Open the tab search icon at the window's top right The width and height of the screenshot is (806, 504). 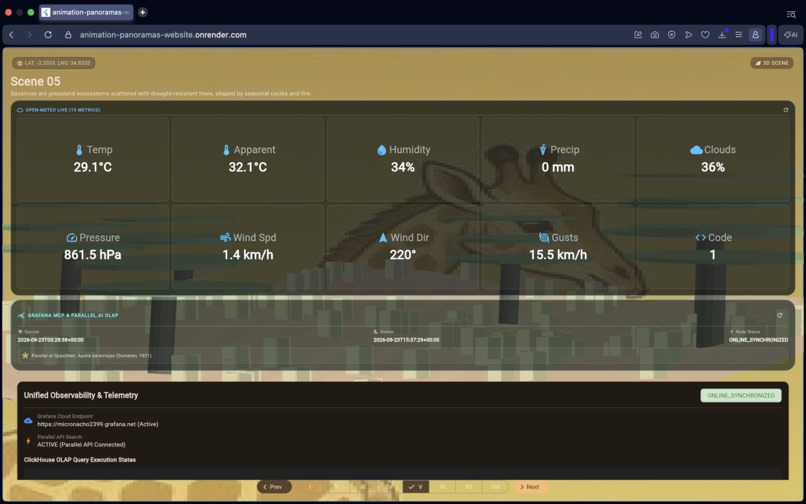(791, 14)
